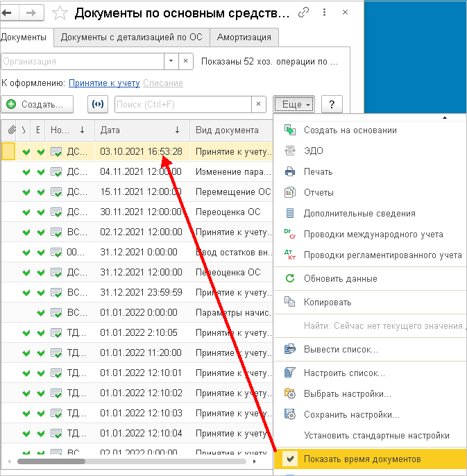
Task: Choose Копировать menu item
Action: [x=370, y=302]
